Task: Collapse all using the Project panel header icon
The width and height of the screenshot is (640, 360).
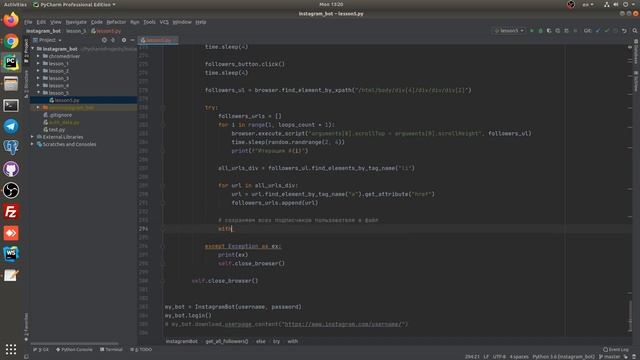Action: coord(113,40)
